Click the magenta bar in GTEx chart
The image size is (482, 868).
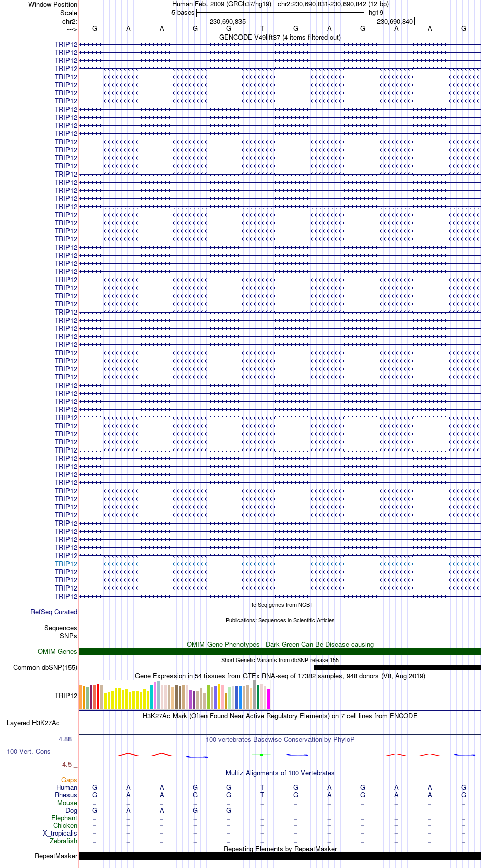pyautogui.click(x=269, y=699)
